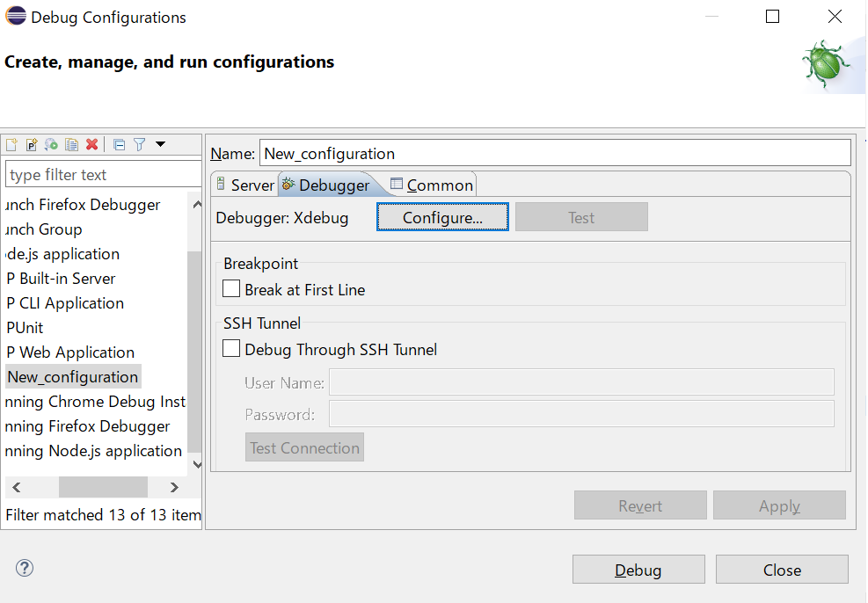The width and height of the screenshot is (868, 603).
Task: Click the Eclipse logo in title bar
Action: [x=16, y=16]
